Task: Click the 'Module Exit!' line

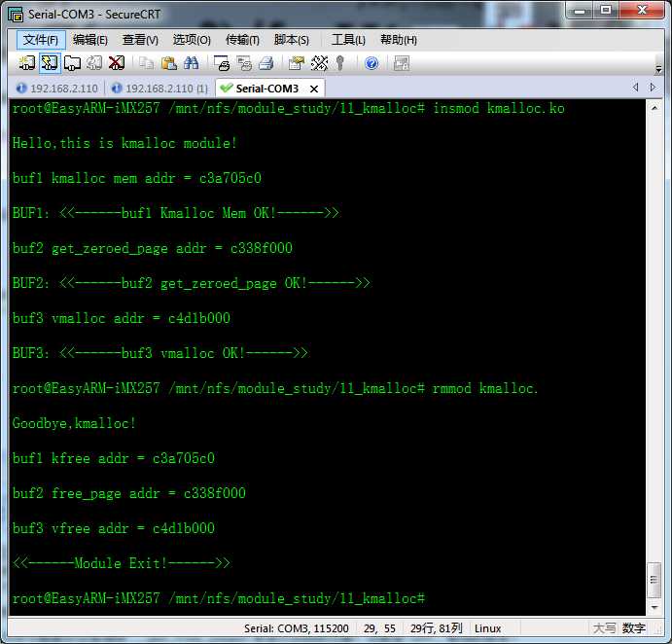Action: [x=122, y=563]
